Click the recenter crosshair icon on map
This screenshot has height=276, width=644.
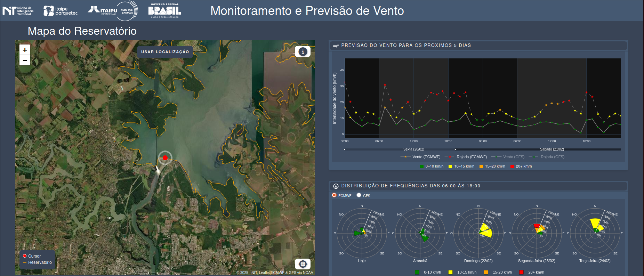point(303,264)
